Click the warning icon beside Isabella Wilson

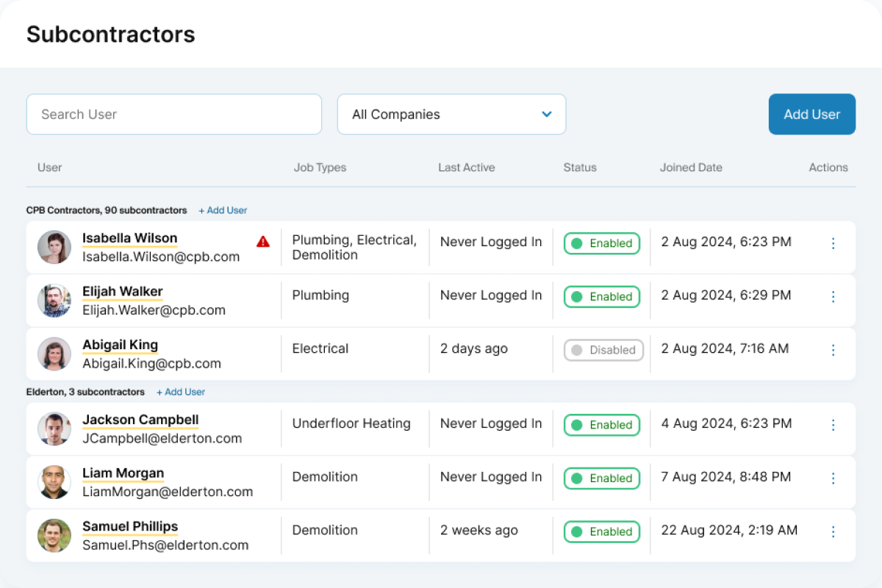coord(263,240)
